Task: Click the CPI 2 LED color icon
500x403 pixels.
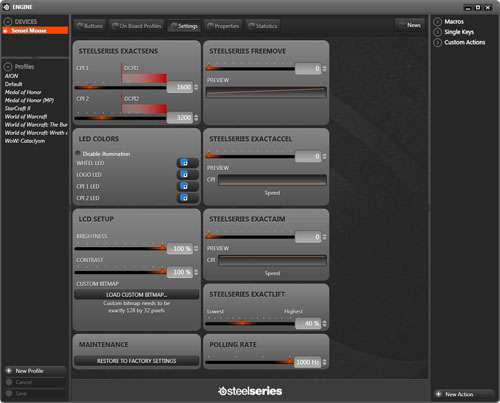Action: [x=184, y=198]
